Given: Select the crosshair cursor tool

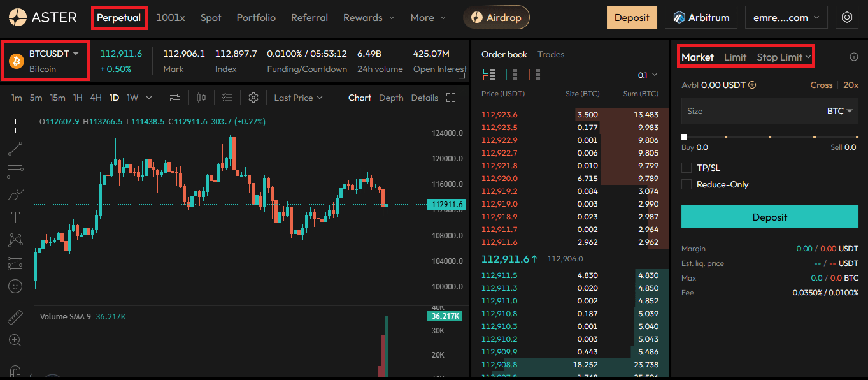Looking at the screenshot, I should click(16, 126).
